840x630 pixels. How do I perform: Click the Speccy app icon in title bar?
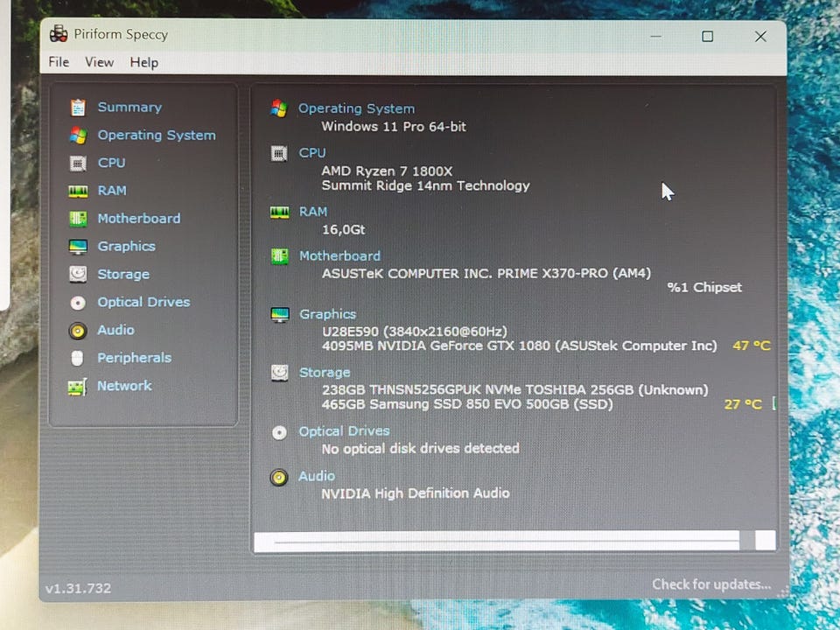(59, 34)
